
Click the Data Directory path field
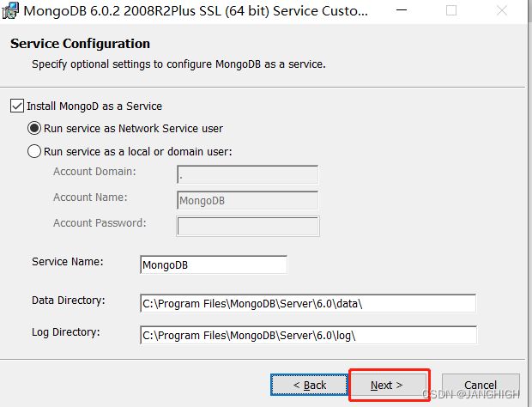tap(308, 303)
